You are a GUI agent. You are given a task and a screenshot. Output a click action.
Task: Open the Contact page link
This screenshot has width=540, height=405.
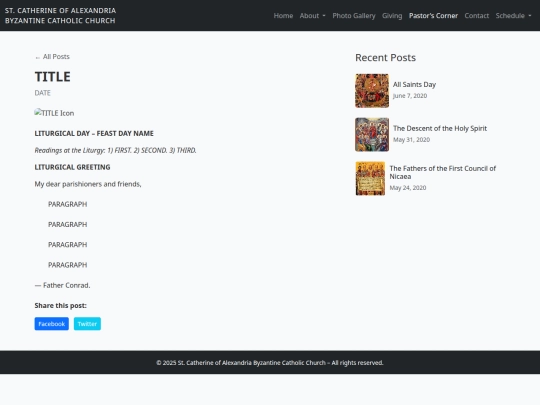tap(477, 15)
